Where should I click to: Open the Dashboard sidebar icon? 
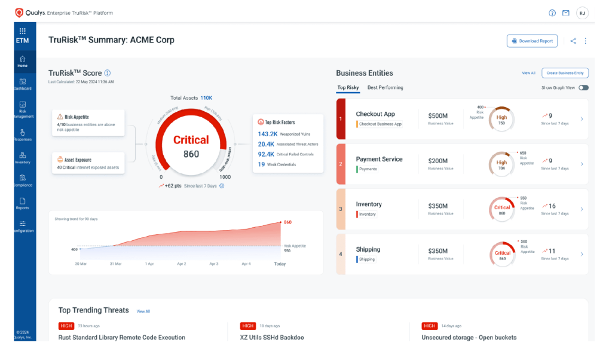coord(22,84)
